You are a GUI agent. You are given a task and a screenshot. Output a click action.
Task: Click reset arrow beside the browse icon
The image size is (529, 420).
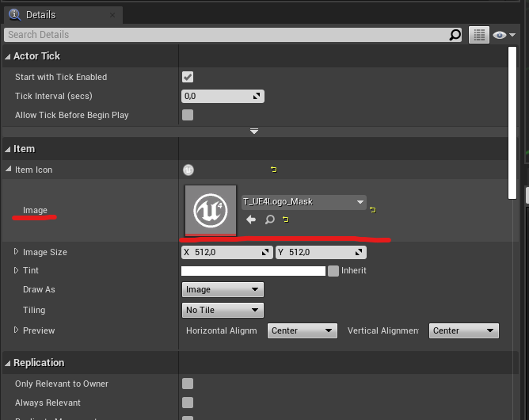click(x=285, y=220)
